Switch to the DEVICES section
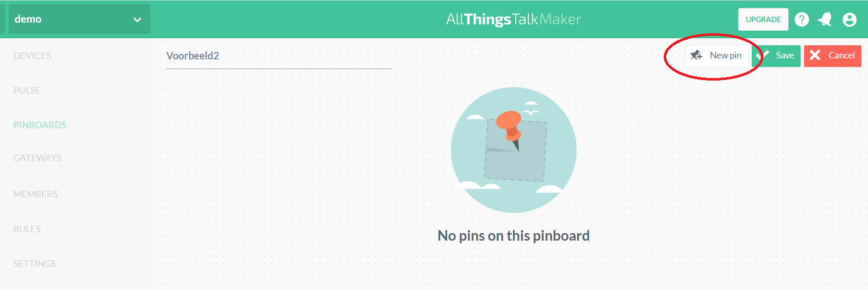 tap(32, 55)
